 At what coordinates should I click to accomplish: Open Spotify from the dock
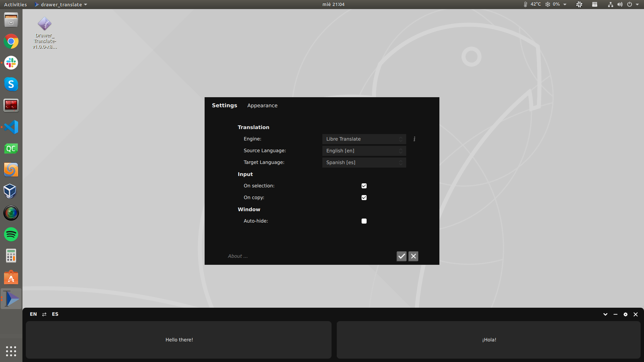tap(11, 234)
